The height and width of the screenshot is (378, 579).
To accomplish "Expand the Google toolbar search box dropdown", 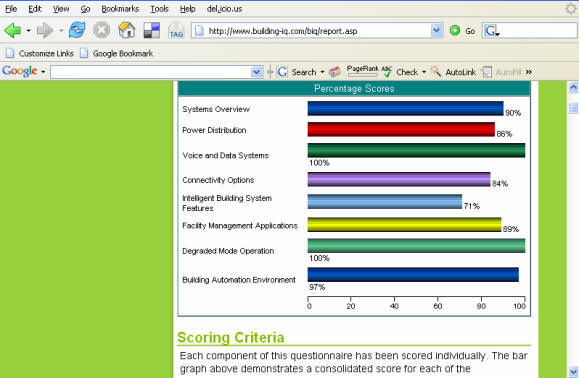I will [x=256, y=72].
